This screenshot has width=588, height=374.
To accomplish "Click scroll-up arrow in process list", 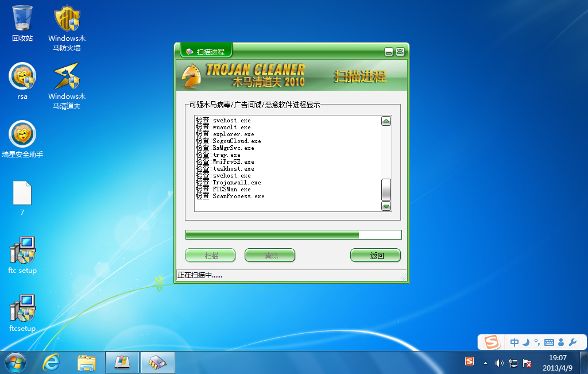I will 386,121.
